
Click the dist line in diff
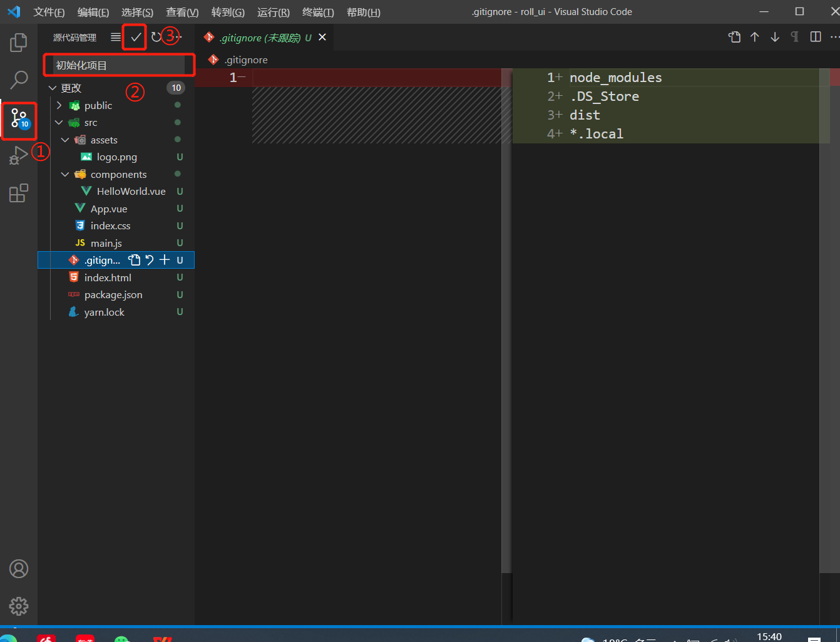pyautogui.click(x=585, y=115)
